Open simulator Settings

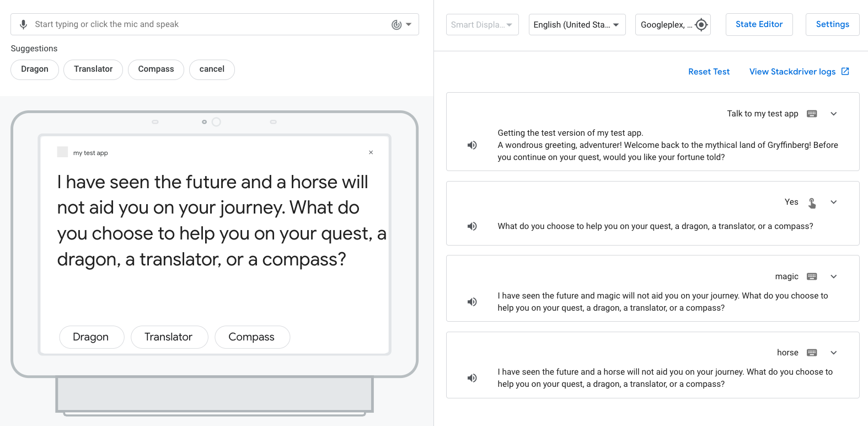coord(832,24)
